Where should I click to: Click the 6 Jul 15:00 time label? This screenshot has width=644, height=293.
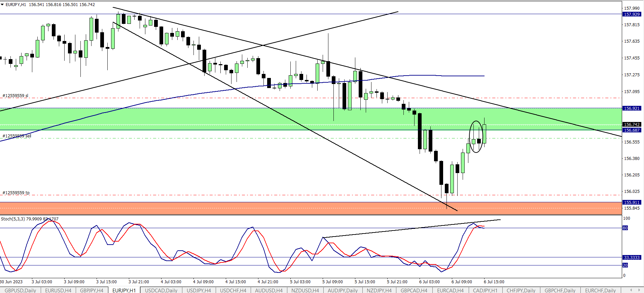[x=494, y=282]
